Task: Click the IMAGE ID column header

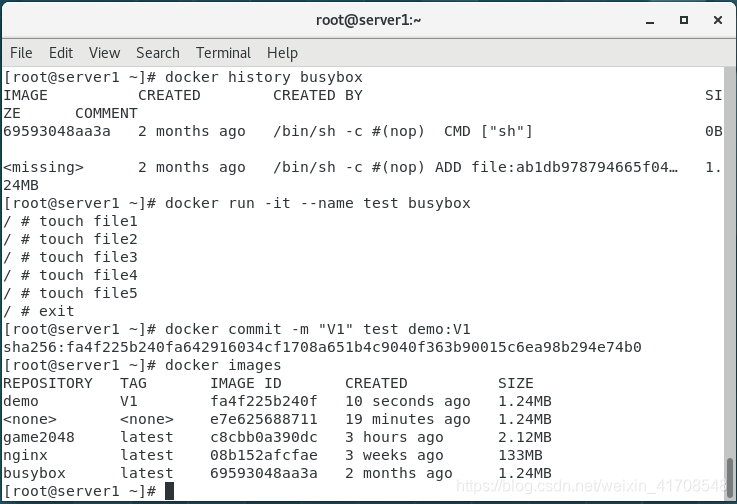Action: click(x=246, y=383)
